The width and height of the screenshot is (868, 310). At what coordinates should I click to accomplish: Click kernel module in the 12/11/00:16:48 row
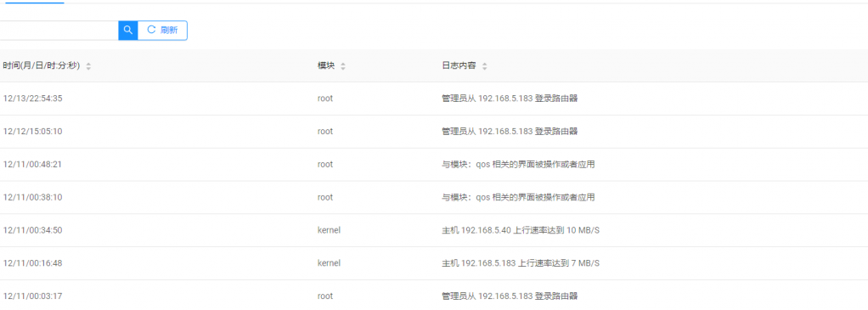(329, 263)
